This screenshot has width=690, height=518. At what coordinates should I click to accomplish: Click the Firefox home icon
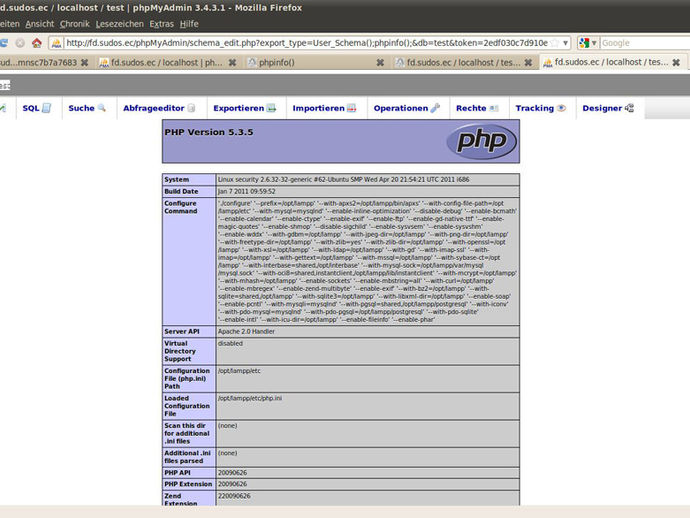[37, 43]
